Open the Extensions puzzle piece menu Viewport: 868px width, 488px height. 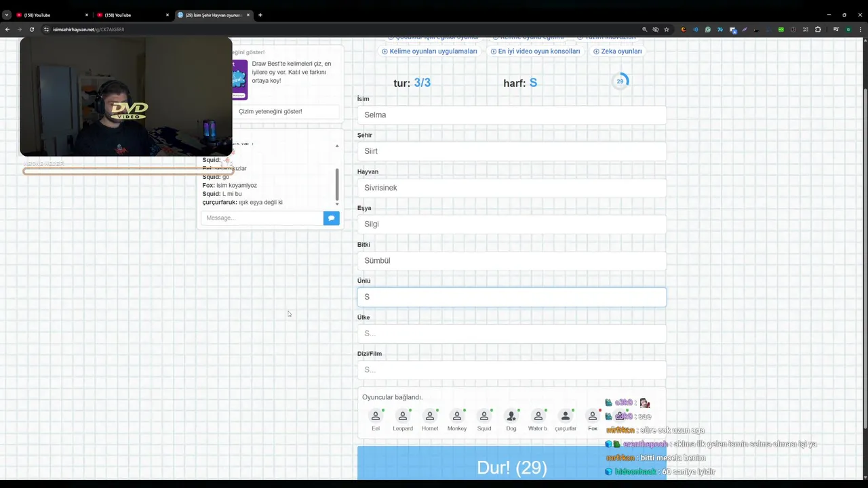(818, 29)
